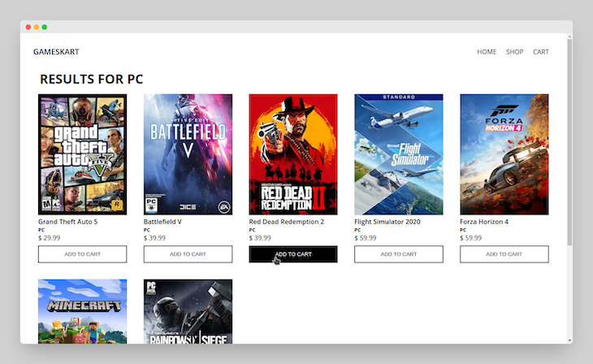Click the scrollbar up arrow
593x364 pixels.
(569, 37)
